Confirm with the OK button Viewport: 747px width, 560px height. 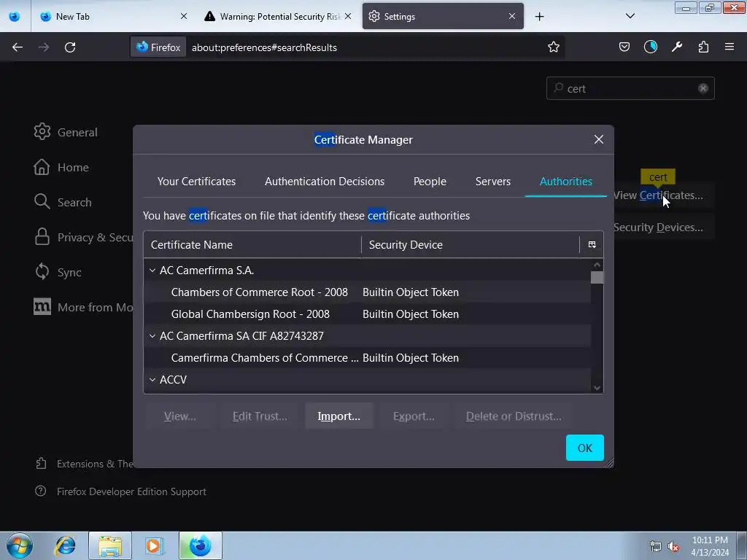(584, 448)
